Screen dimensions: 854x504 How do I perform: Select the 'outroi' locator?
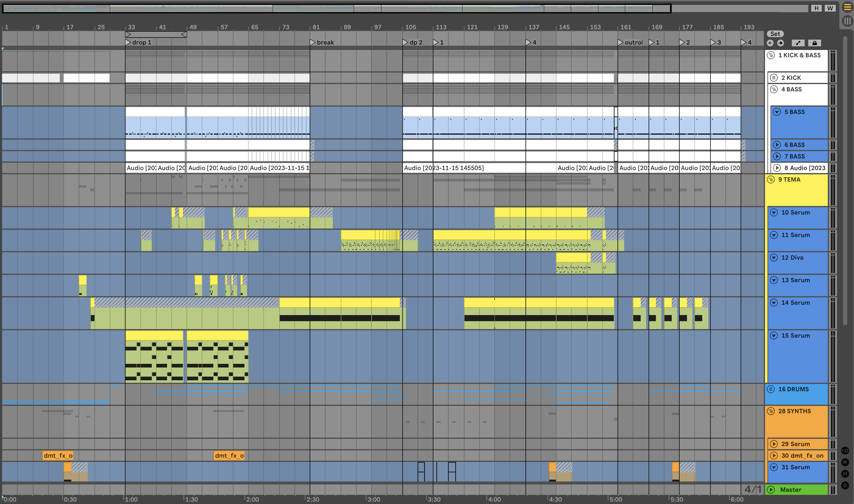[x=631, y=42]
